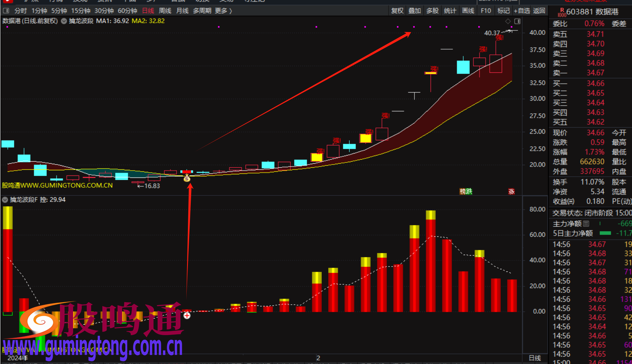Toggle the right panel icon above chart
This screenshot has height=364, width=632.
click(517, 21)
